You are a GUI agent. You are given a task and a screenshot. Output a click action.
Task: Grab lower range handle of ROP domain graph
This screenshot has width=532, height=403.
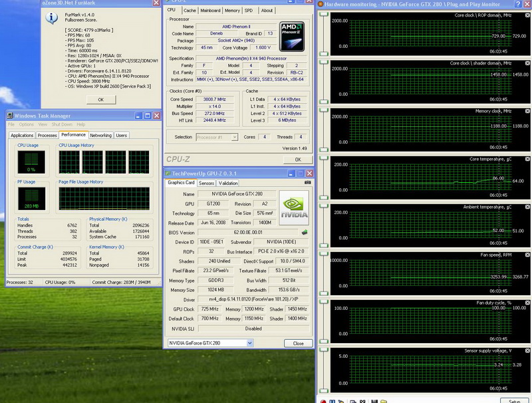coord(324,54)
